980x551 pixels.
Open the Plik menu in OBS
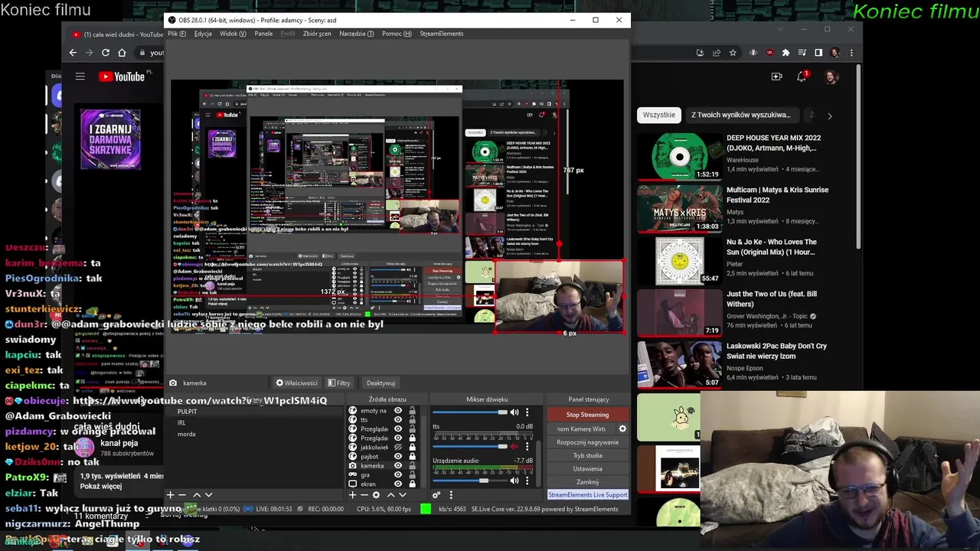[176, 34]
